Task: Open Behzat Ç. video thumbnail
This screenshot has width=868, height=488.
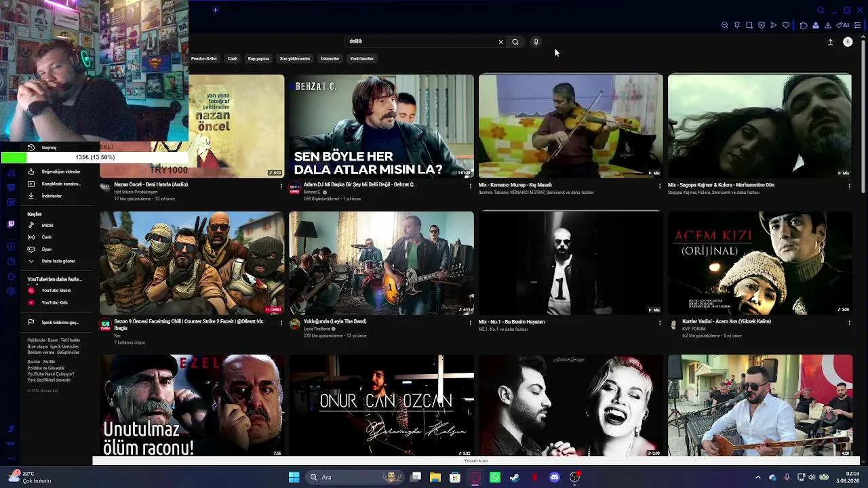Action: (381, 126)
